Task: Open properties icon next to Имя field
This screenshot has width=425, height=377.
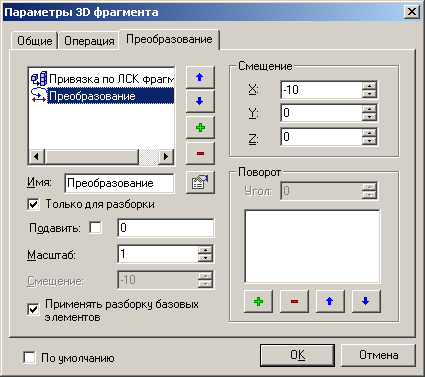Action: 200,182
